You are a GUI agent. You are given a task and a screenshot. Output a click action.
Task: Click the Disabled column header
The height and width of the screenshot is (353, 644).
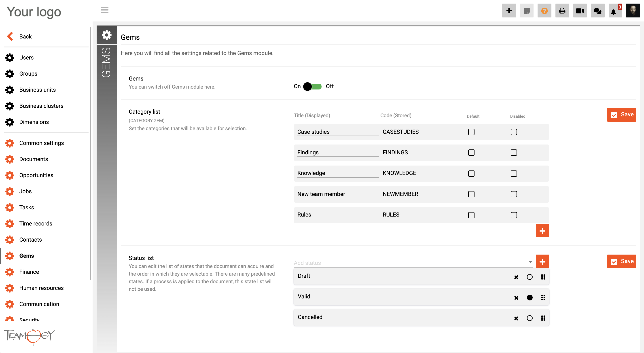[x=517, y=116]
